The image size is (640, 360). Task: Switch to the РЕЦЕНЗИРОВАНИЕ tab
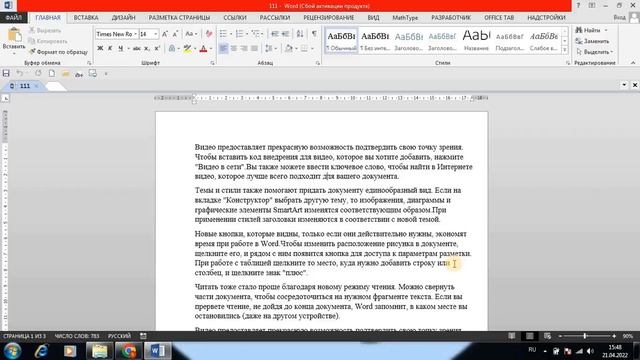click(x=329, y=18)
